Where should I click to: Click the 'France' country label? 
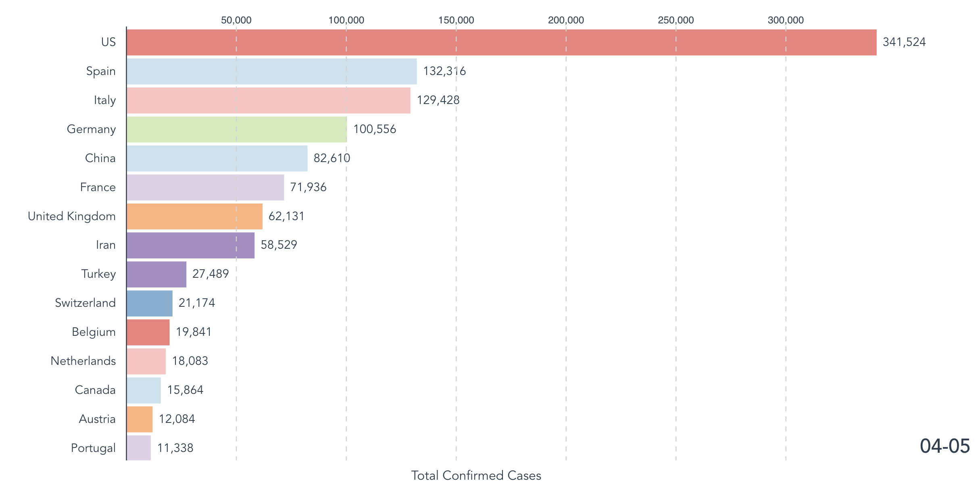[x=98, y=187]
